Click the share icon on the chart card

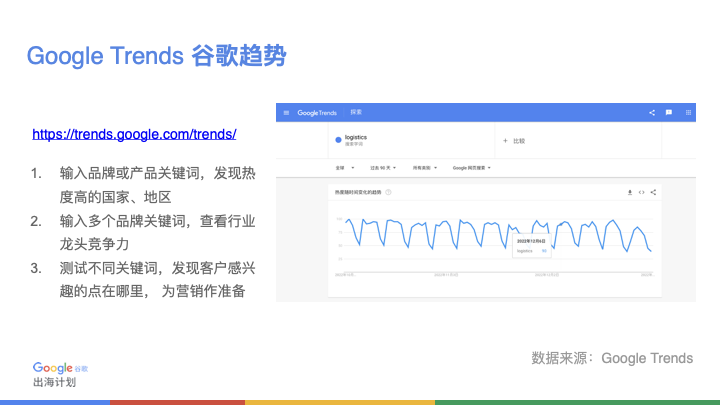(x=653, y=192)
